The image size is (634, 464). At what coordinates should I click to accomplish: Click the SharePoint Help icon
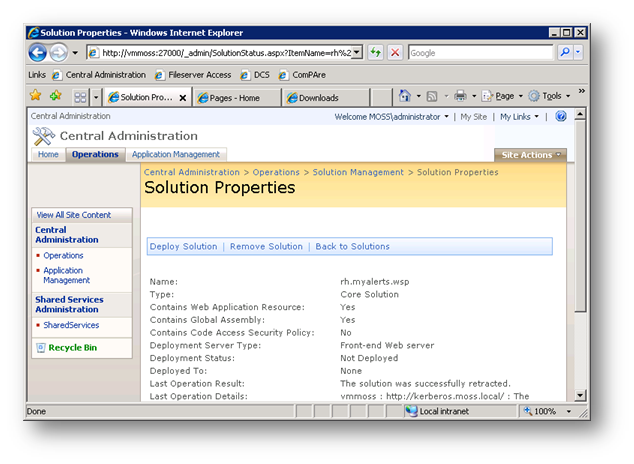(x=561, y=116)
